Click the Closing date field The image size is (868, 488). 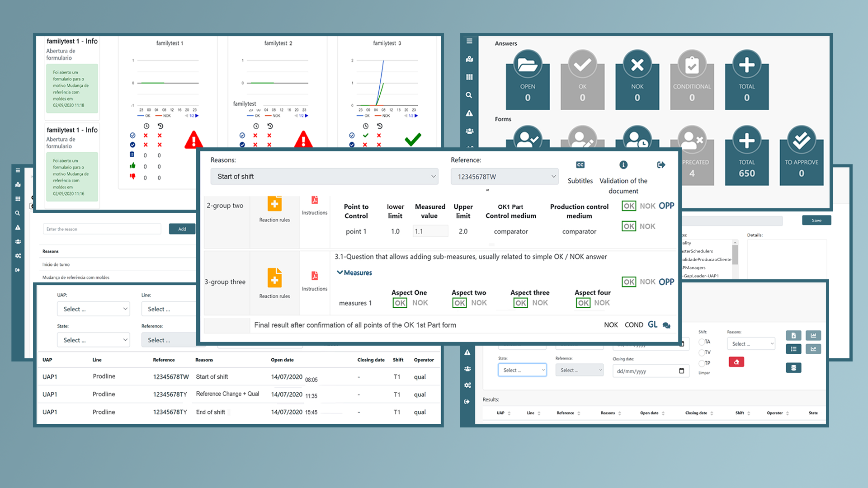(651, 371)
